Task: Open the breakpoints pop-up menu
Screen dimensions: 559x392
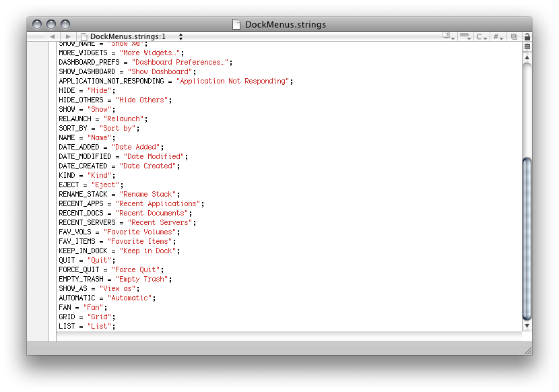Action: click(x=465, y=36)
